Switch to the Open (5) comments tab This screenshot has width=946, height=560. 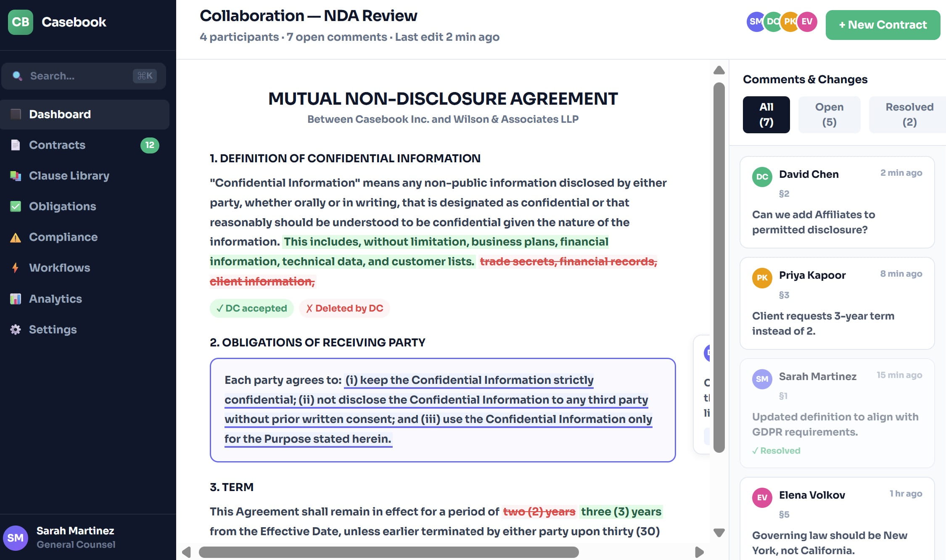(x=829, y=114)
